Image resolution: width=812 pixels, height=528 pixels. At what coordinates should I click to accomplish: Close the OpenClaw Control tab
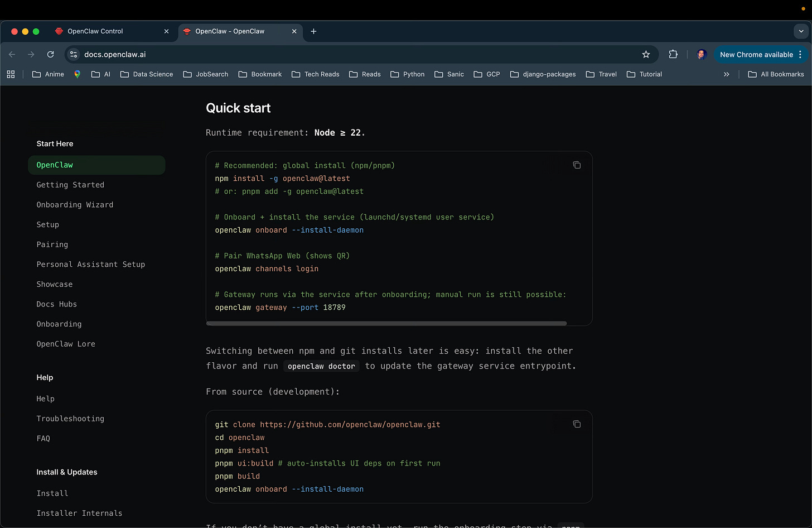pos(166,31)
